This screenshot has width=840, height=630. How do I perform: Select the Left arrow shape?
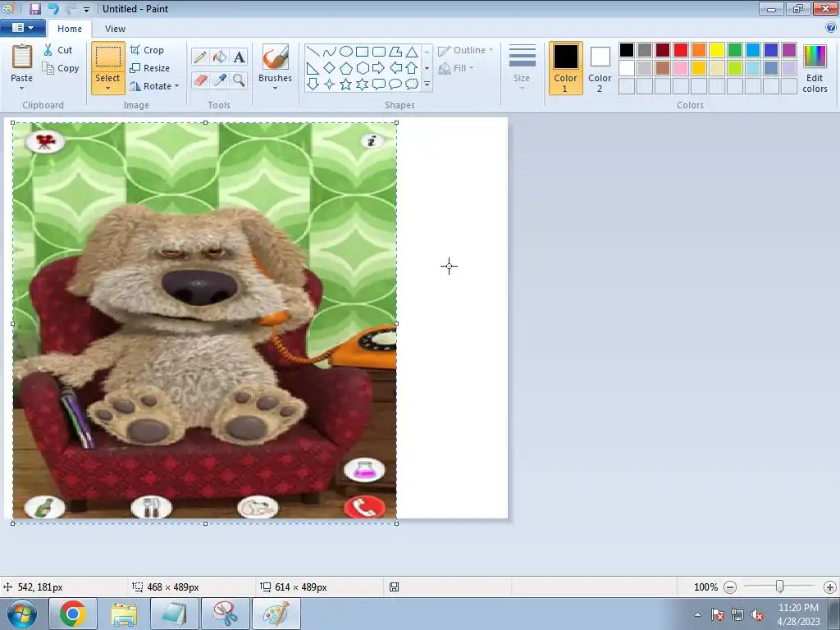click(395, 68)
